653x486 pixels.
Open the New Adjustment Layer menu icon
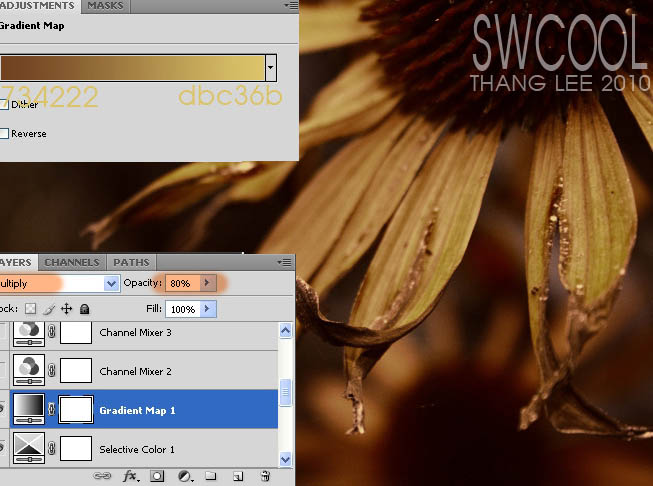point(184,476)
